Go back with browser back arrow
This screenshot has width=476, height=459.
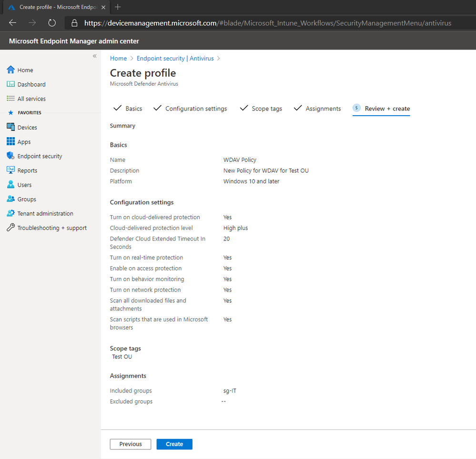[13, 23]
